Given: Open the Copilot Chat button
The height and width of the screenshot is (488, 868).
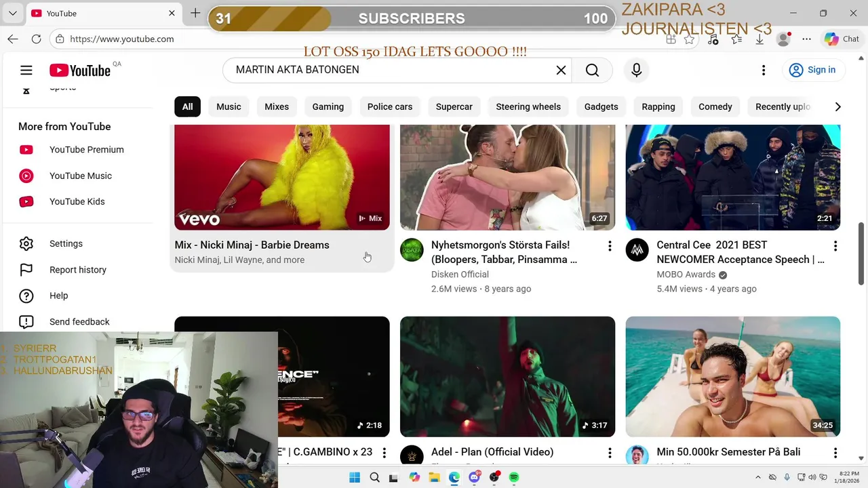Looking at the screenshot, I should click(x=842, y=39).
